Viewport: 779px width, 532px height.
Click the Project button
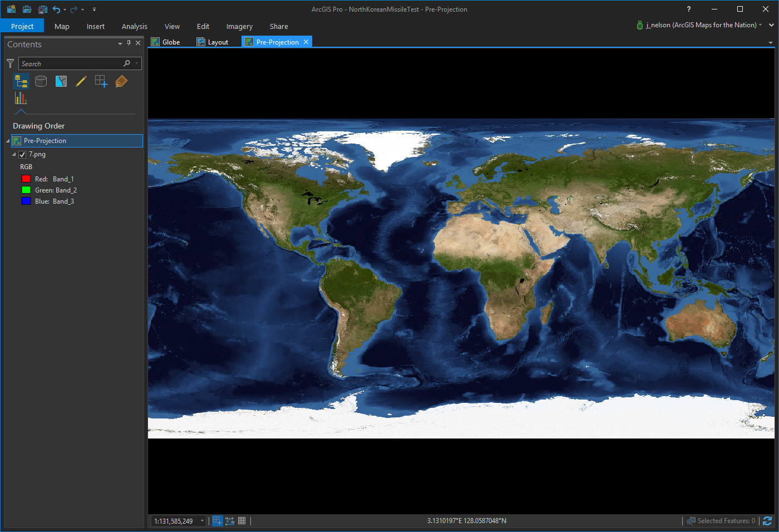tap(22, 27)
